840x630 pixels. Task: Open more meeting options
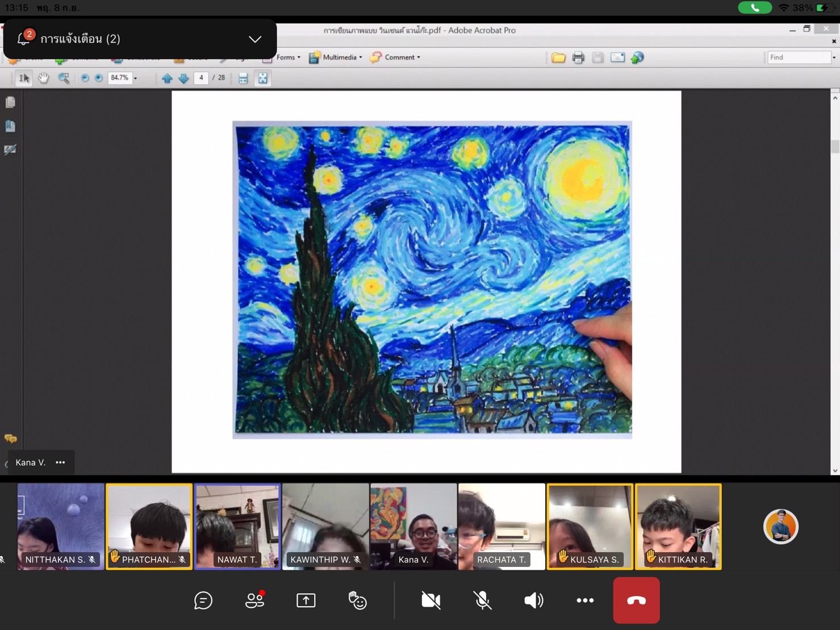[585, 600]
